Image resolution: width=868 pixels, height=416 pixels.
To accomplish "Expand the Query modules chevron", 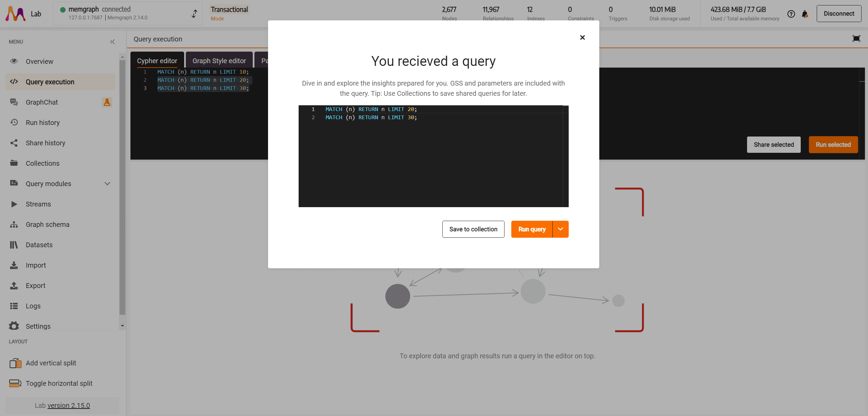I will (x=107, y=184).
